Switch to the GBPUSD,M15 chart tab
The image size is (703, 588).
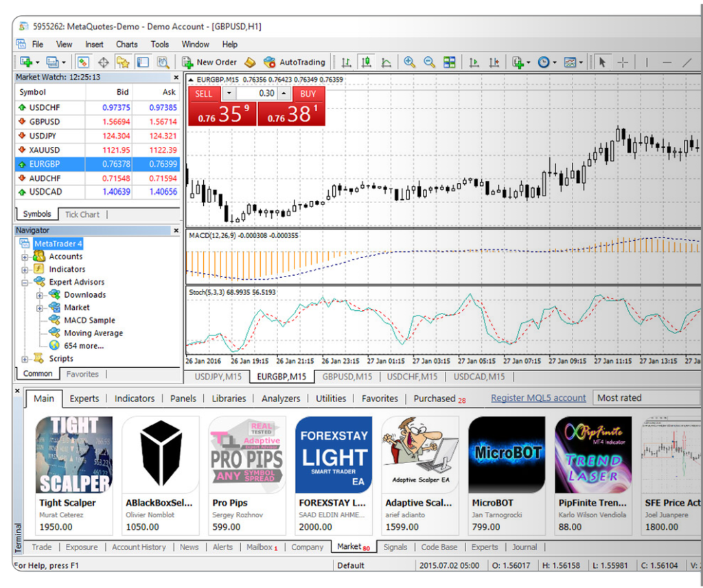347,377
